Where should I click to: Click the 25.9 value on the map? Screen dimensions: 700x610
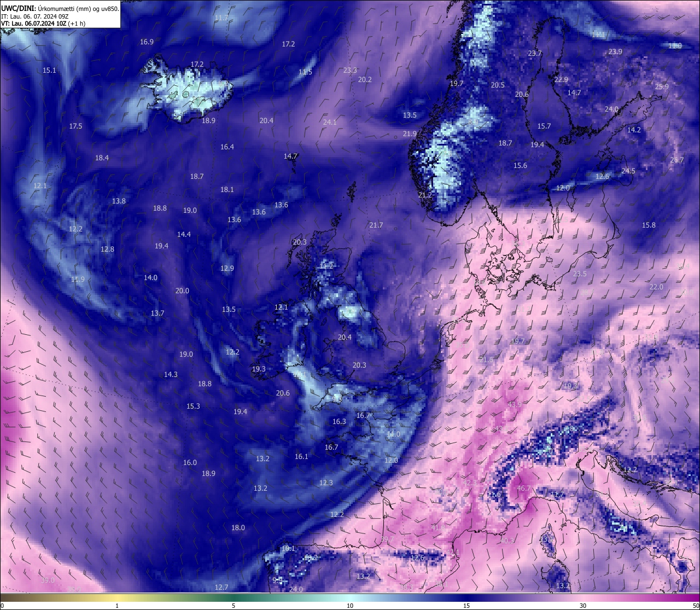click(662, 86)
